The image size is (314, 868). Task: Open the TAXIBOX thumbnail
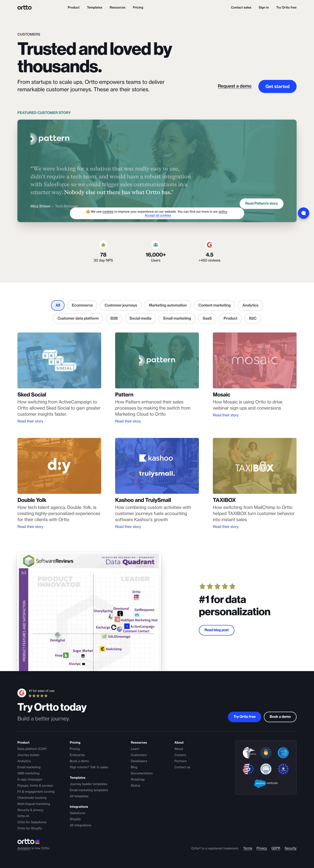point(254,466)
